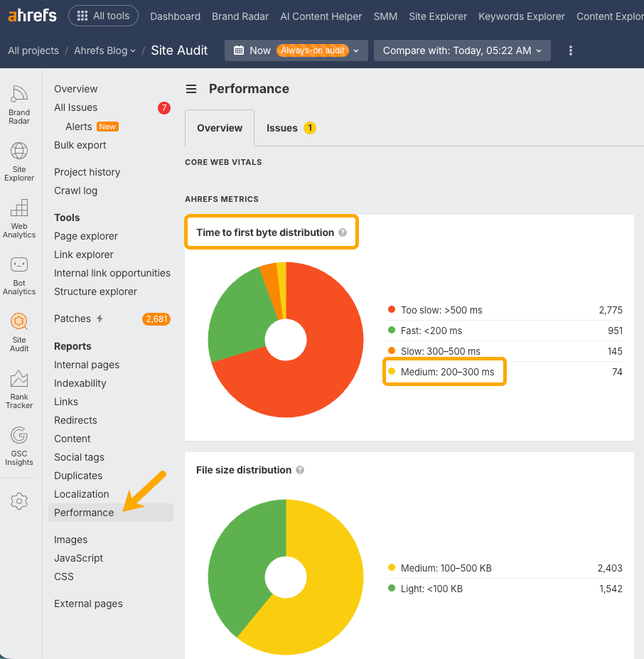
Task: Go to Dashboard in top navigation
Action: click(x=176, y=16)
